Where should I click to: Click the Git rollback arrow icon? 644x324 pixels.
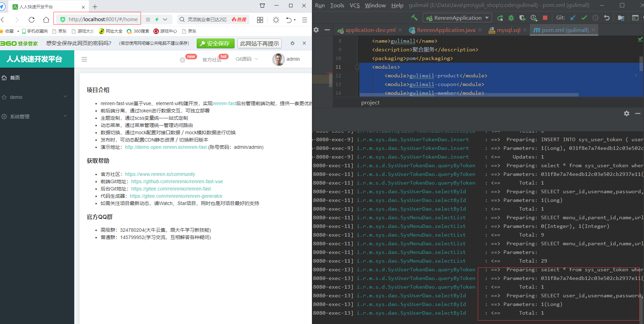(607, 18)
